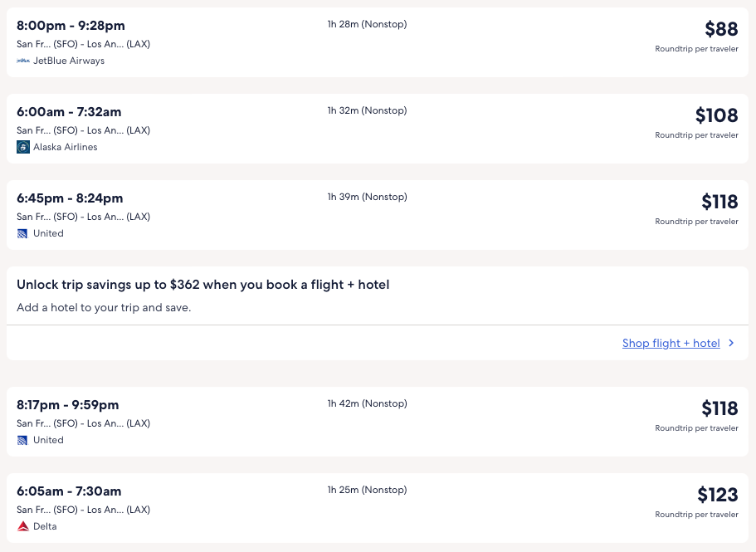Click the Unlock trip savings heading
The height and width of the screenshot is (552, 756).
click(202, 285)
